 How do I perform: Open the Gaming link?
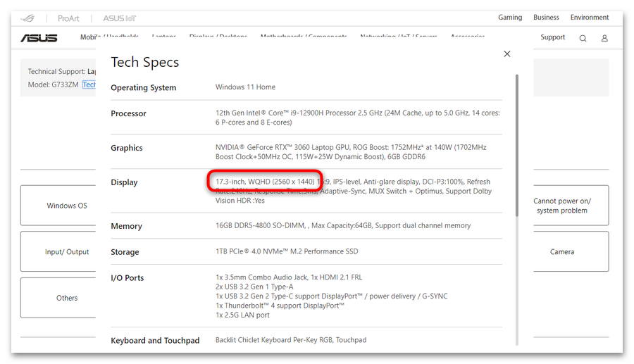pyautogui.click(x=510, y=18)
